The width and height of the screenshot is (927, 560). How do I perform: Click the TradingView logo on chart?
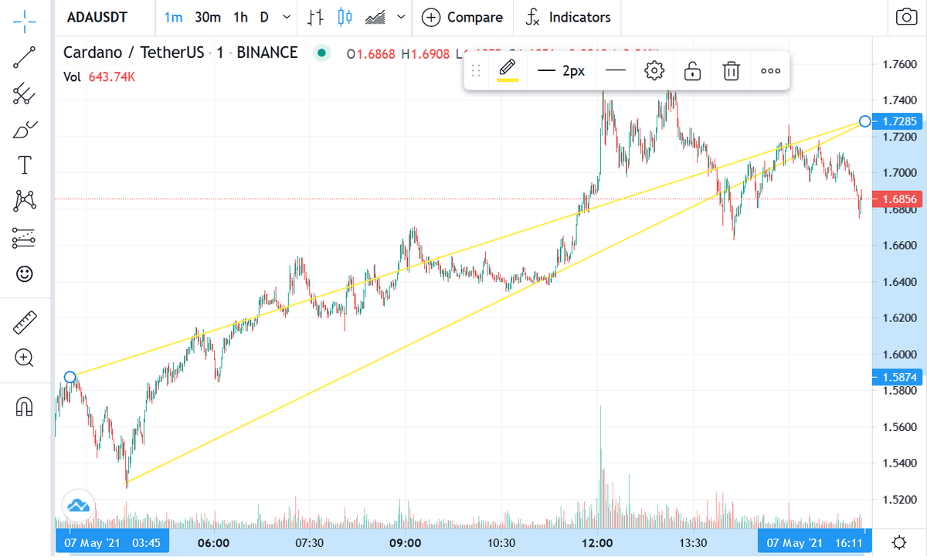click(x=78, y=506)
